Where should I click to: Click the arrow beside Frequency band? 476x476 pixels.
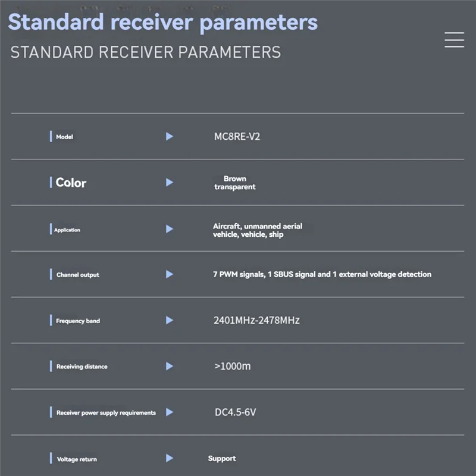coord(170,321)
